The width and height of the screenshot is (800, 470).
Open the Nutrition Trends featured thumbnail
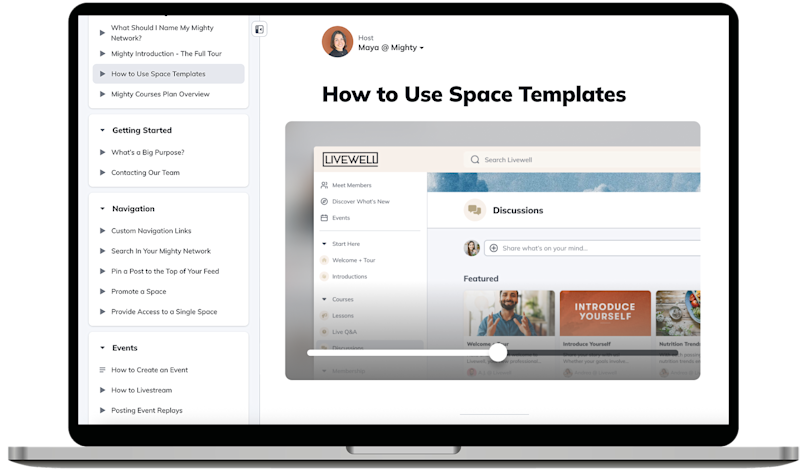point(678,313)
